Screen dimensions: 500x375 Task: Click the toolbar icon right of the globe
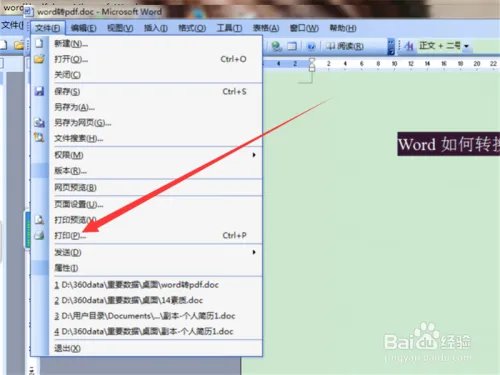pos(292,46)
